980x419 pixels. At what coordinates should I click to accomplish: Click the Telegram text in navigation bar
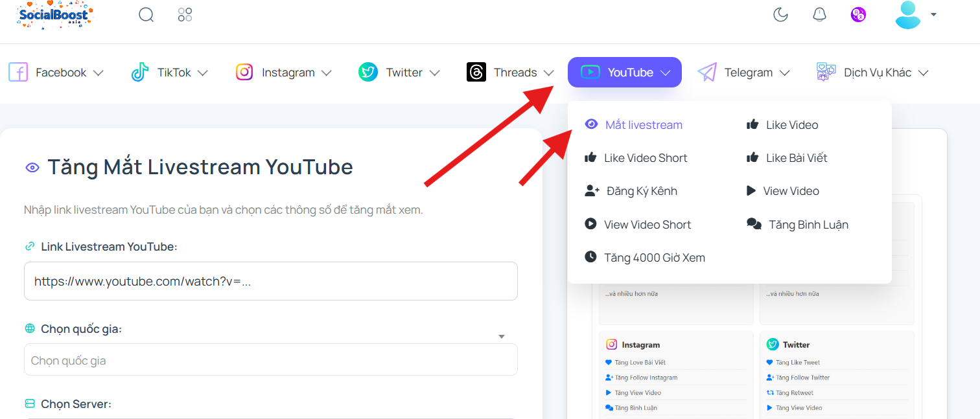[x=749, y=73]
